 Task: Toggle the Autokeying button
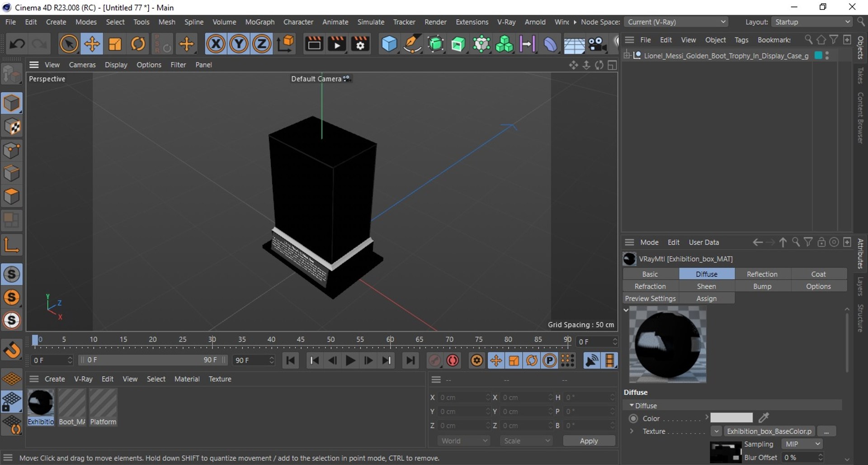point(453,361)
